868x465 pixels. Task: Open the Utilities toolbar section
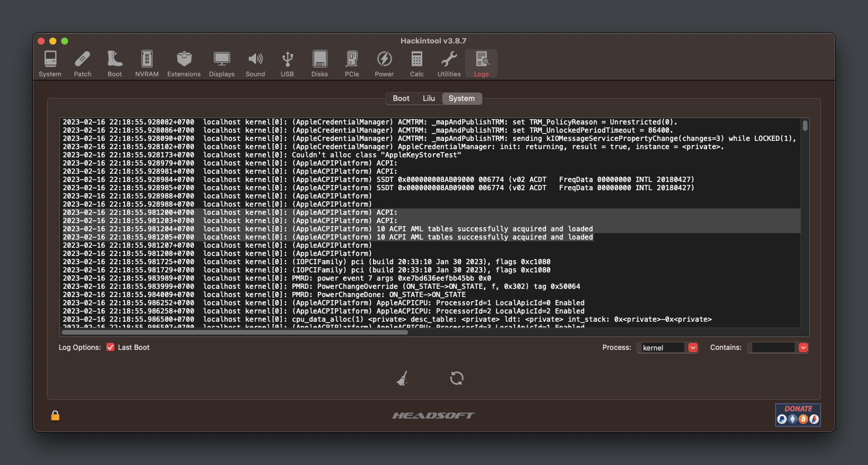pos(449,64)
